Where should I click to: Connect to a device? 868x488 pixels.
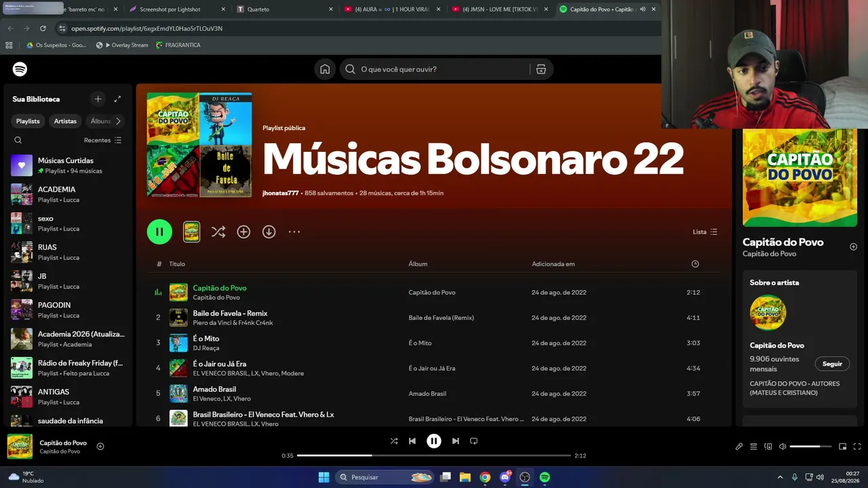(768, 447)
